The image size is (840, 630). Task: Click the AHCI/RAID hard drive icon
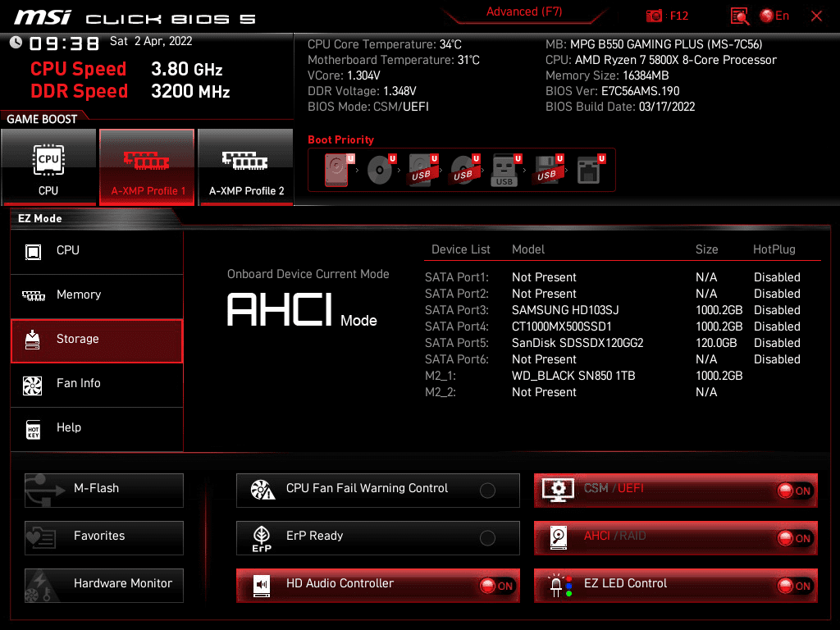559,538
